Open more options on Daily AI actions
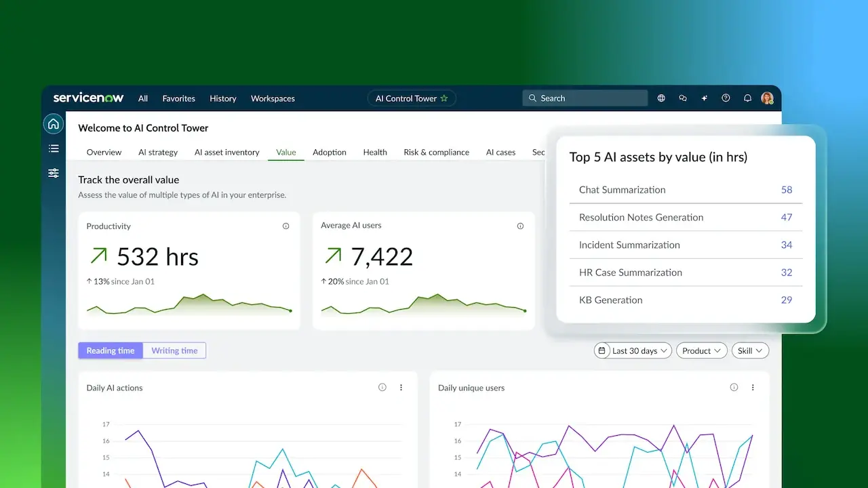Viewport: 868px width, 488px height. coord(401,388)
